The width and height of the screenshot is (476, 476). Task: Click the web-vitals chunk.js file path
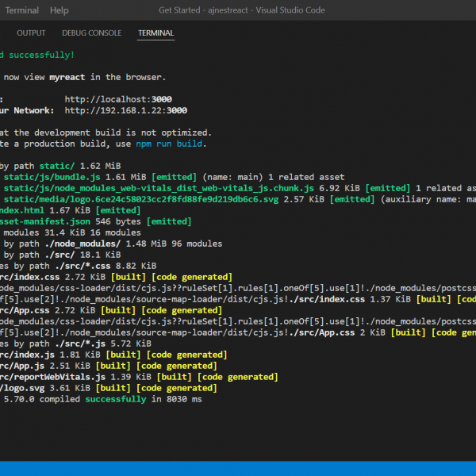[159, 188]
